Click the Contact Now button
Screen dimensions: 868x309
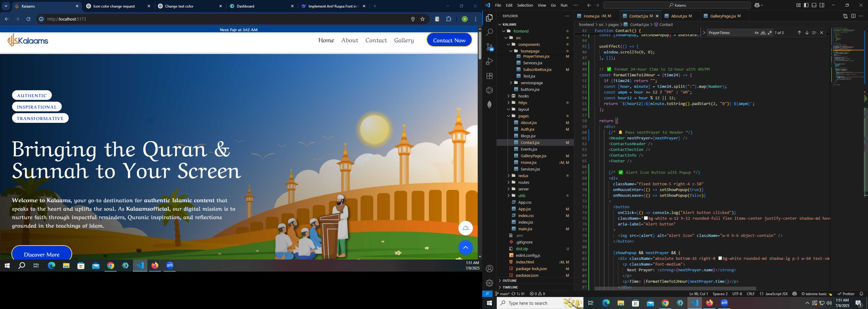(x=449, y=40)
